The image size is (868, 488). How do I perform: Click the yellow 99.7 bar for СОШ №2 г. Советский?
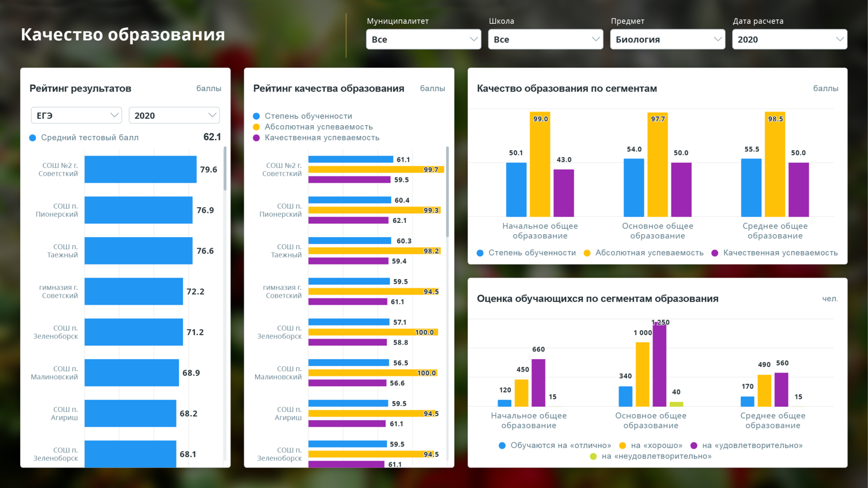click(376, 170)
